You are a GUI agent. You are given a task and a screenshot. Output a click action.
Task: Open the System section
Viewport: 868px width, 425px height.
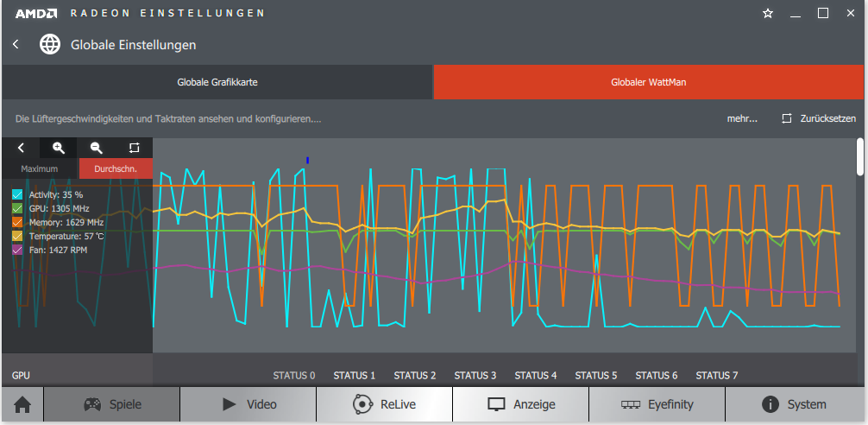(x=795, y=404)
